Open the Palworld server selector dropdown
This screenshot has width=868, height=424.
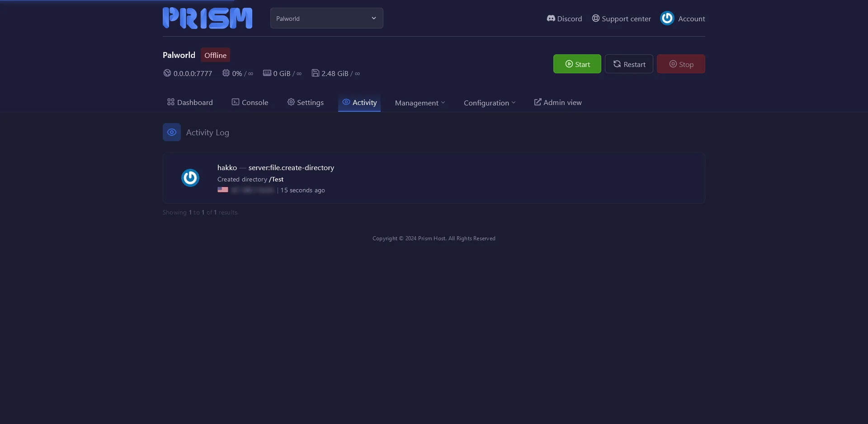[x=326, y=19]
